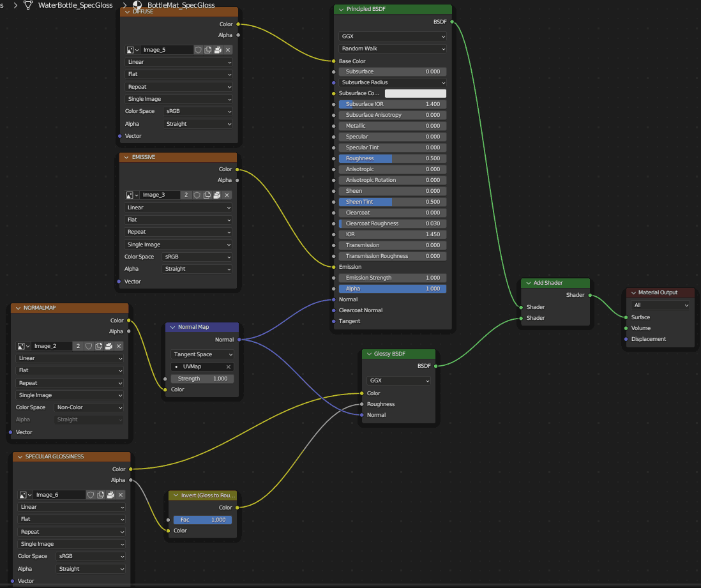Toggle the fake user shield for Image_5
This screenshot has height=588, width=701.
pos(198,50)
